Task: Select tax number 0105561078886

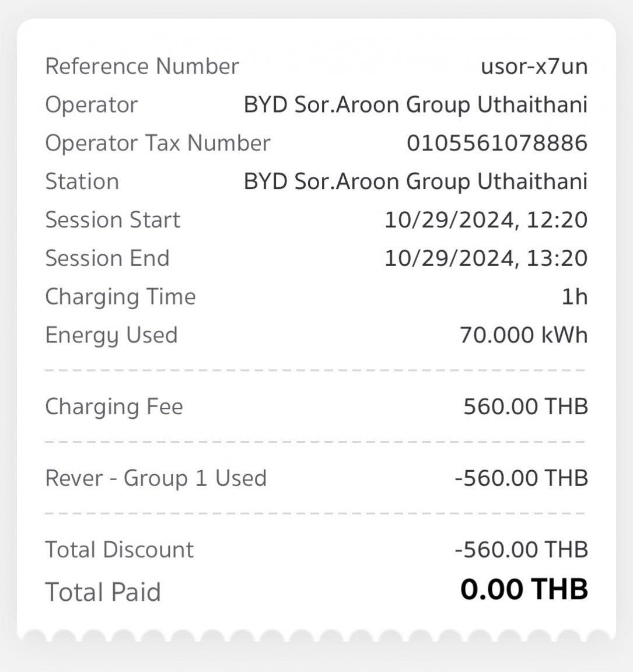Action: point(497,143)
